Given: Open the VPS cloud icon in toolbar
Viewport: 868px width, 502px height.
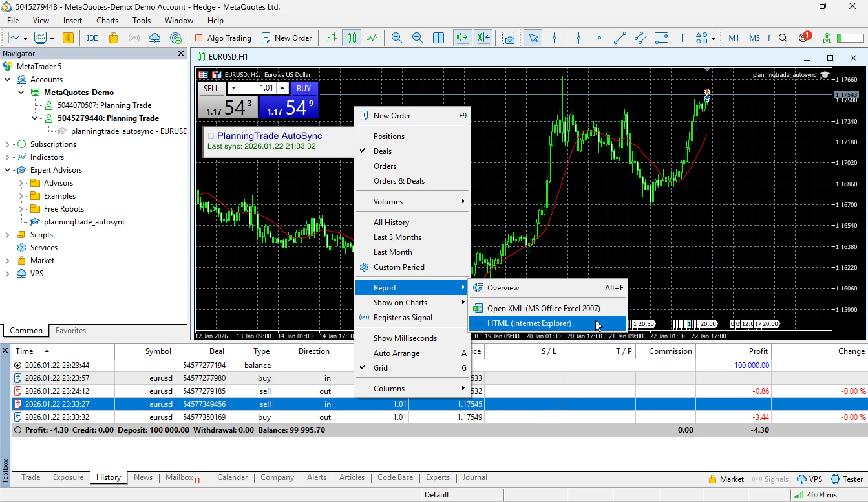Looking at the screenshot, I should pyautogui.click(x=155, y=38).
